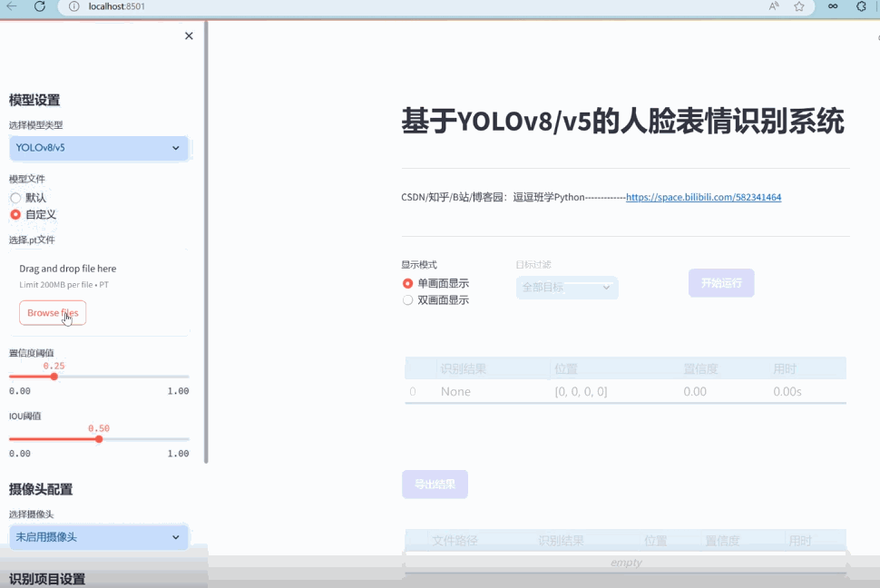Click 导出结果 export button
This screenshot has height=588, width=880.
435,485
